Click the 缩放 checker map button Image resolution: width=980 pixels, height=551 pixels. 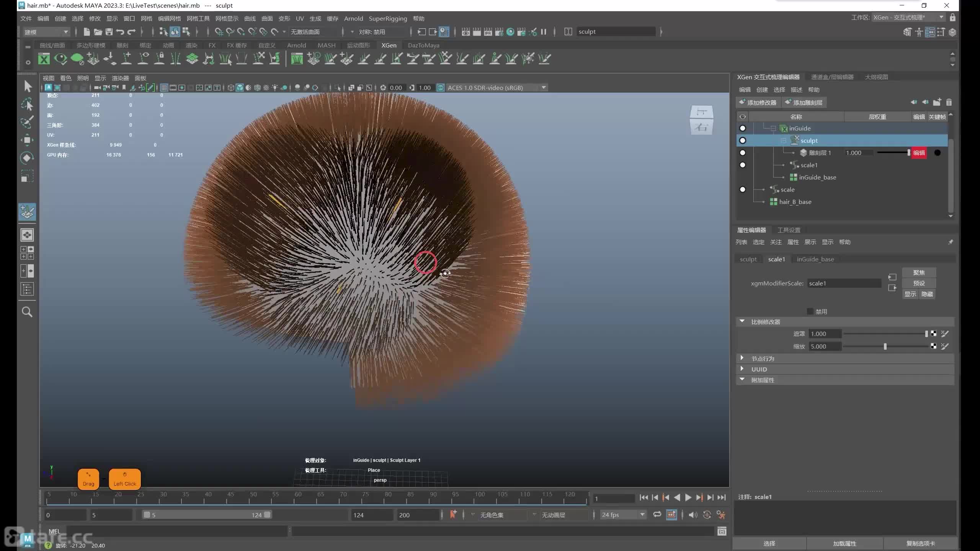[934, 346]
